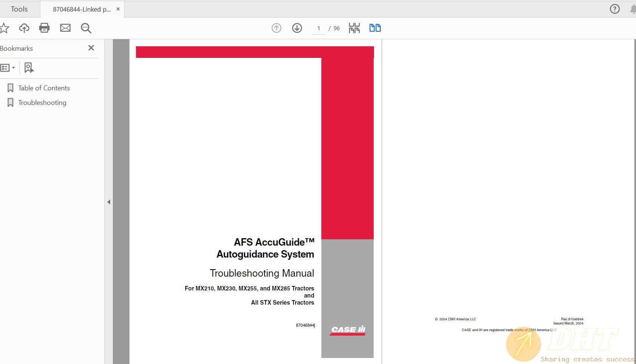This screenshot has height=364, width=636.
Task: Close the 87046844-Linked document tab
Action: coord(118,9)
